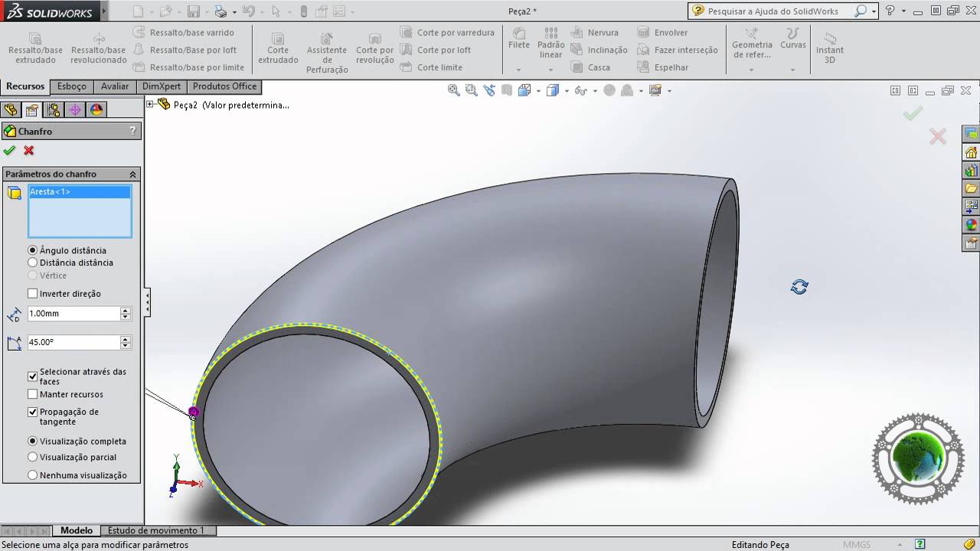980x551 pixels.
Task: Toggle Propagação de tangente checkbox
Action: [x=33, y=412]
